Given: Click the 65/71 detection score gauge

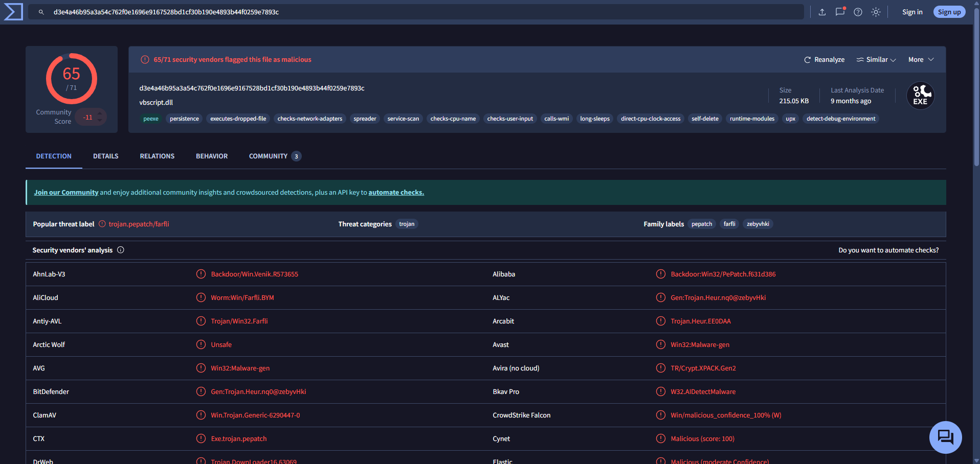Looking at the screenshot, I should coord(72,79).
